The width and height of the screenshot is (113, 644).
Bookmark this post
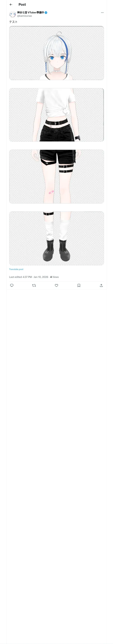click(79, 285)
